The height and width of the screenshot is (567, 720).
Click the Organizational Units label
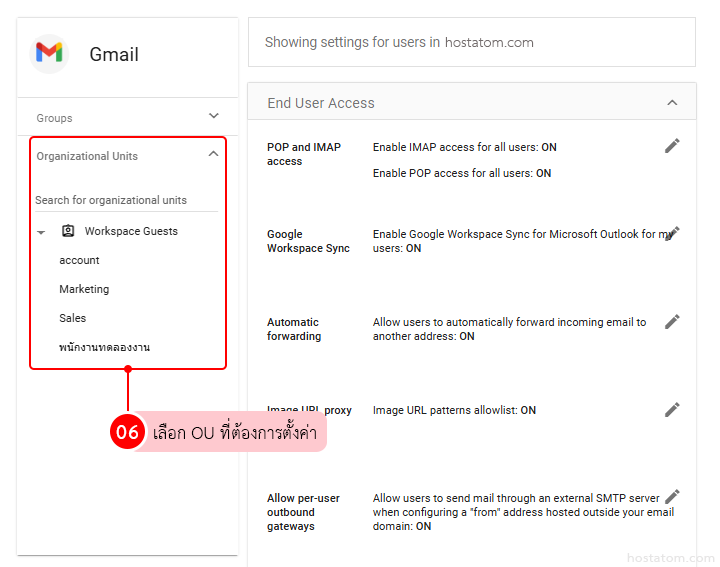coord(87,156)
